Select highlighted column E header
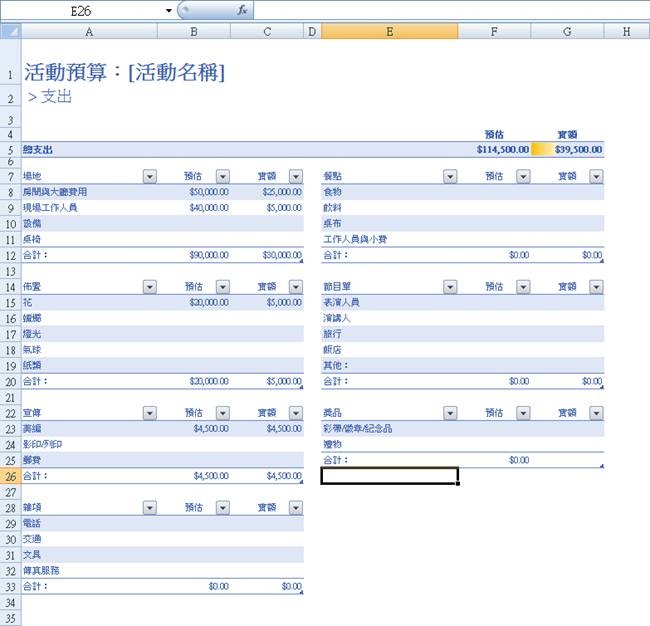 click(x=390, y=32)
